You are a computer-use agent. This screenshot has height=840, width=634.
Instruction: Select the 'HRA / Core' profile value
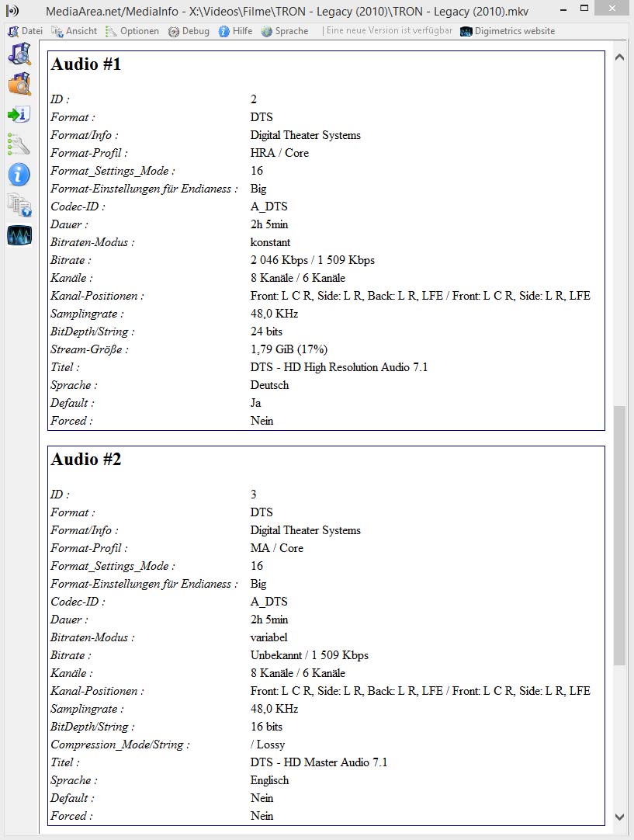click(279, 153)
